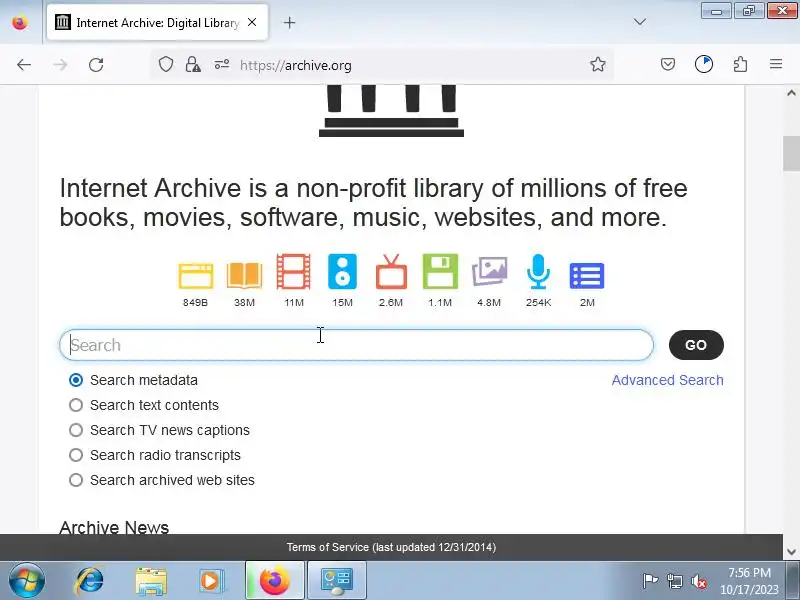Go back with the browser back arrow
This screenshot has height=600, width=800.
[x=24, y=65]
